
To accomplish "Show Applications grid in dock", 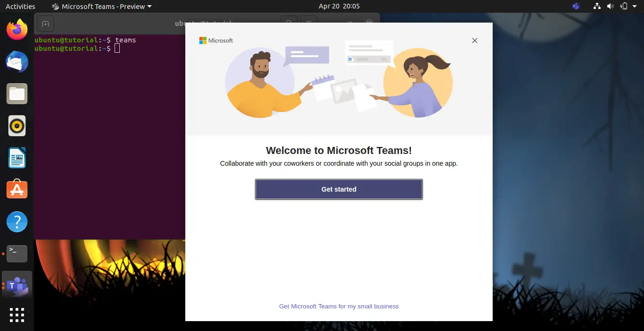I will pyautogui.click(x=17, y=315).
